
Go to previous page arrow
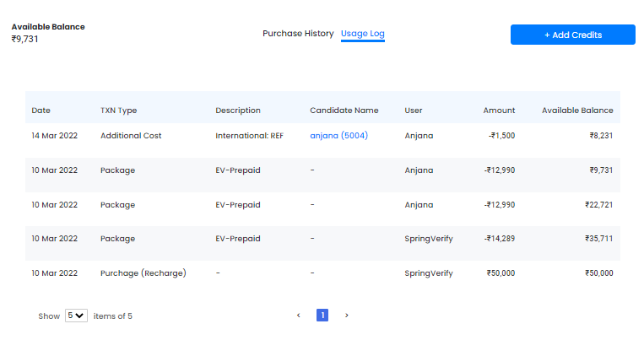pyautogui.click(x=299, y=316)
